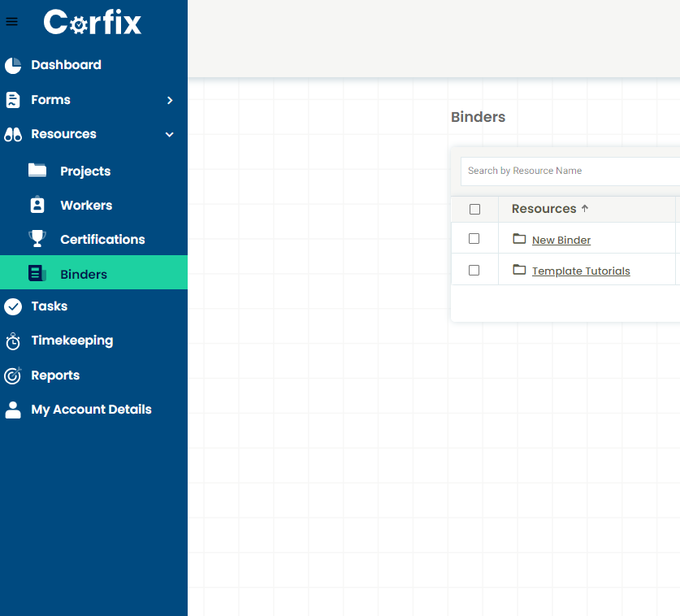
Task: Open the Projects menu item
Action: (84, 171)
